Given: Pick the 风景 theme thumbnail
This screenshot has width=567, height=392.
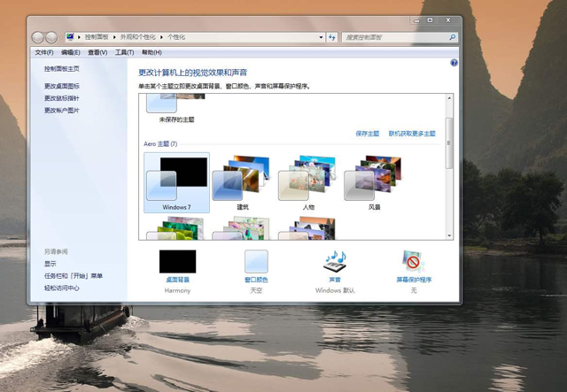Looking at the screenshot, I should coord(374,180).
